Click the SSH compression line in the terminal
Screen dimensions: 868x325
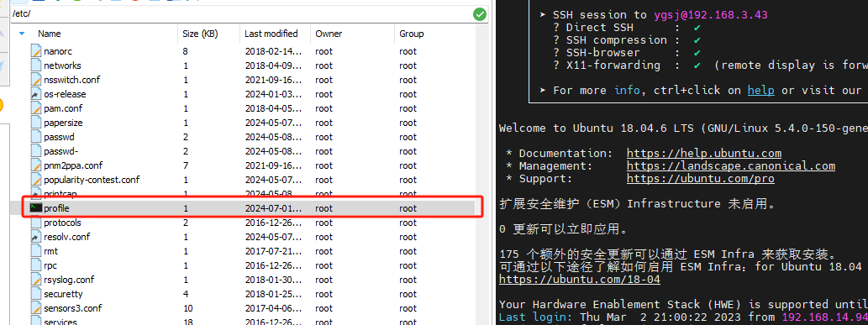pos(627,39)
